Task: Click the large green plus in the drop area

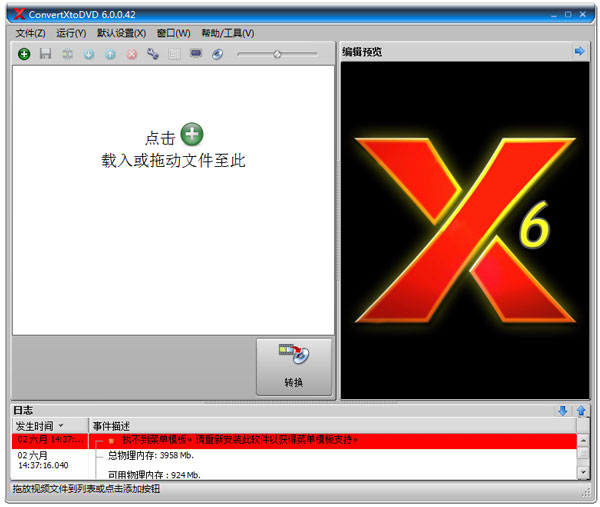Action: pyautogui.click(x=192, y=134)
